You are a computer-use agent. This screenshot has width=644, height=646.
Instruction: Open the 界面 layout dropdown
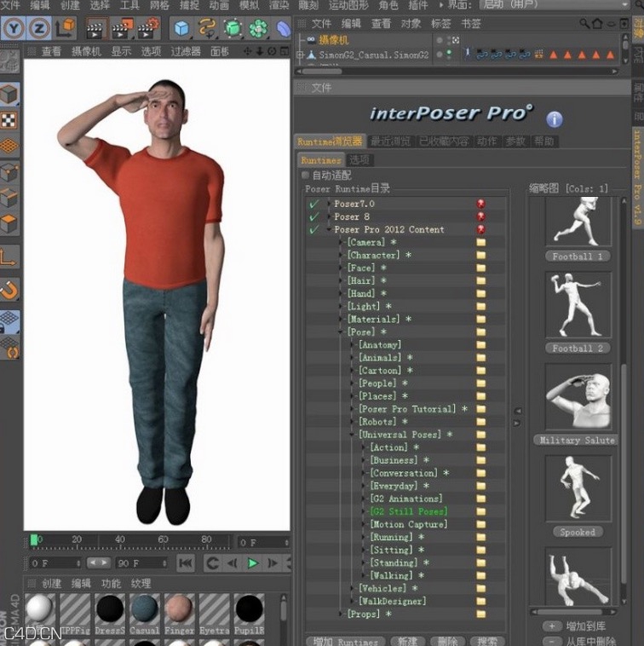(555, 5)
